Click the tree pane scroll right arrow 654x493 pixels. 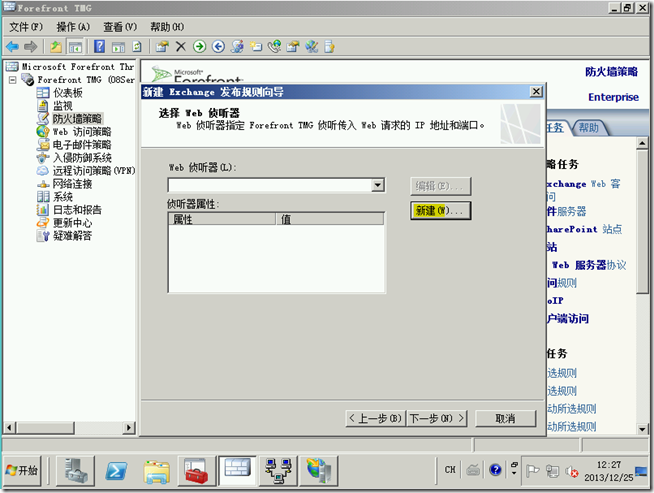coord(129,428)
